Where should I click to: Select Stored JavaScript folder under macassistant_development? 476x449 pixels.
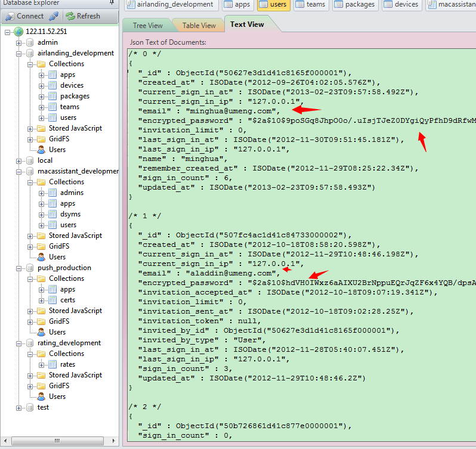(75, 236)
